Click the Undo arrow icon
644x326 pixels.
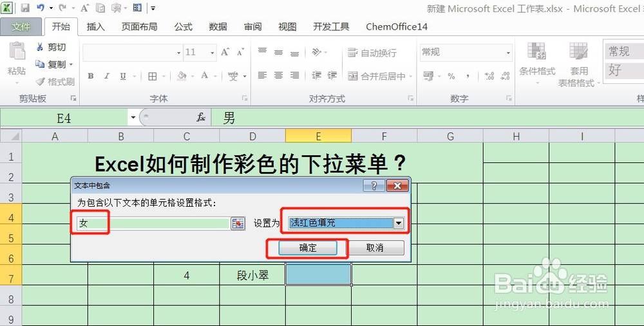pyautogui.click(x=40, y=8)
